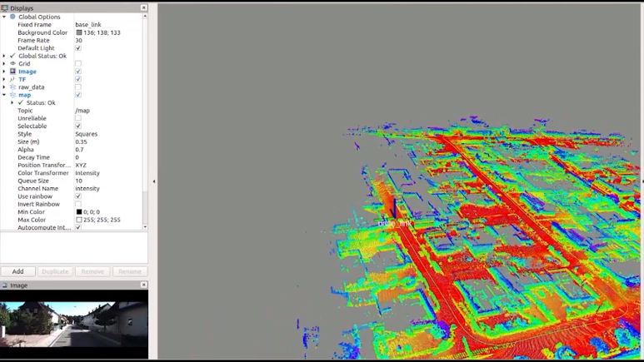The image size is (644, 362).
Task: Click the Displays panel scrollbar up arrow
Action: pyautogui.click(x=145, y=16)
